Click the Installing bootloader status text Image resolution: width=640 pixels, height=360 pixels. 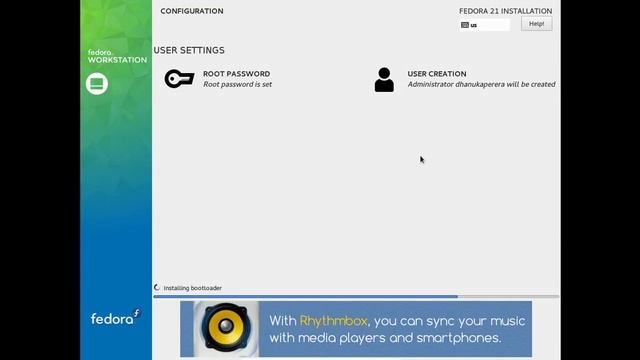[x=192, y=288]
